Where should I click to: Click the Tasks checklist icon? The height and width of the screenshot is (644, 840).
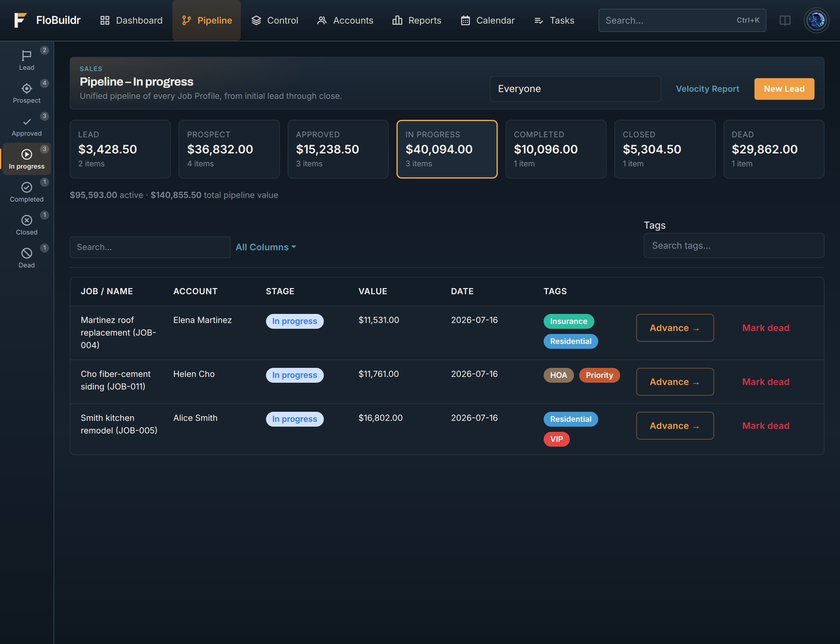(538, 20)
